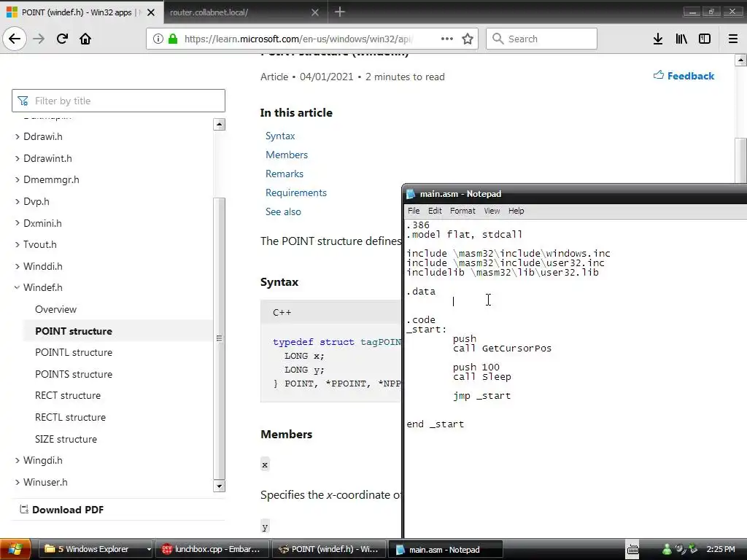
Task: Expand the Tvout.h tree node
Action: tap(18, 244)
